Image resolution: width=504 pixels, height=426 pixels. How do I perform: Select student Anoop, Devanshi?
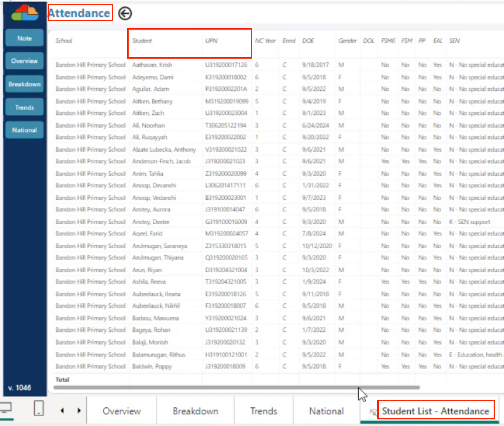[x=154, y=185]
